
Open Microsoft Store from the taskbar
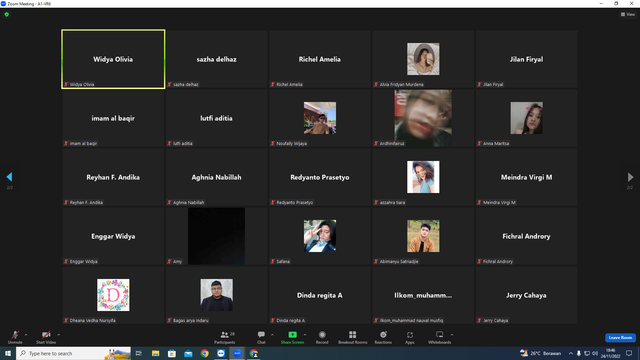coord(171,353)
